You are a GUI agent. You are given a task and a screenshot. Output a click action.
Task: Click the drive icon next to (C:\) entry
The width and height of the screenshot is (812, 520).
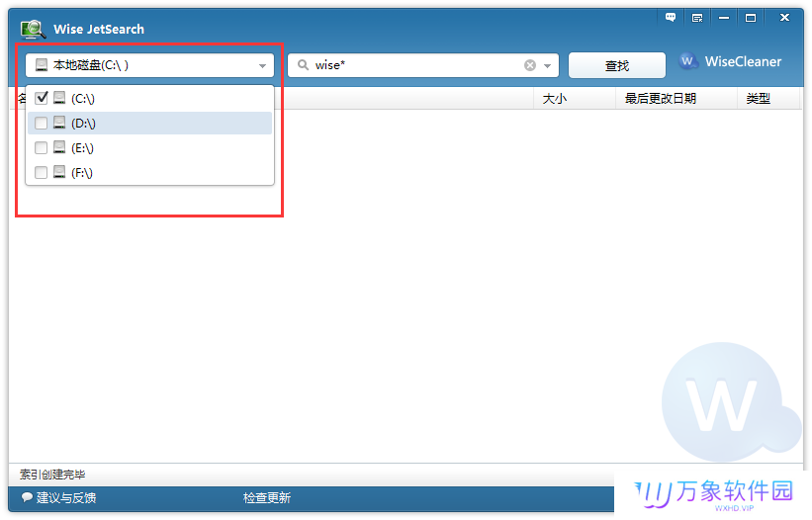(x=59, y=98)
